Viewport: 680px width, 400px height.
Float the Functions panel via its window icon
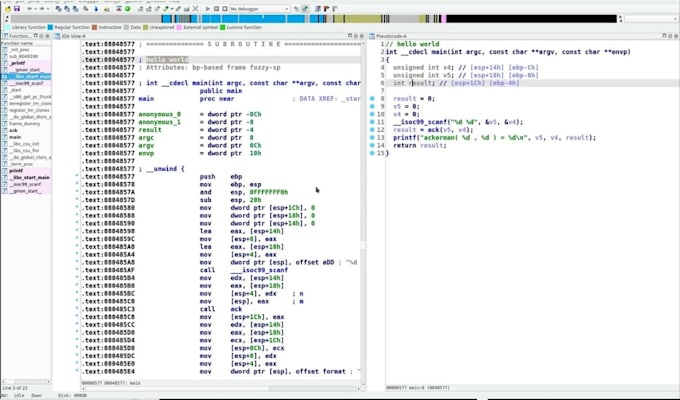click(36, 36)
